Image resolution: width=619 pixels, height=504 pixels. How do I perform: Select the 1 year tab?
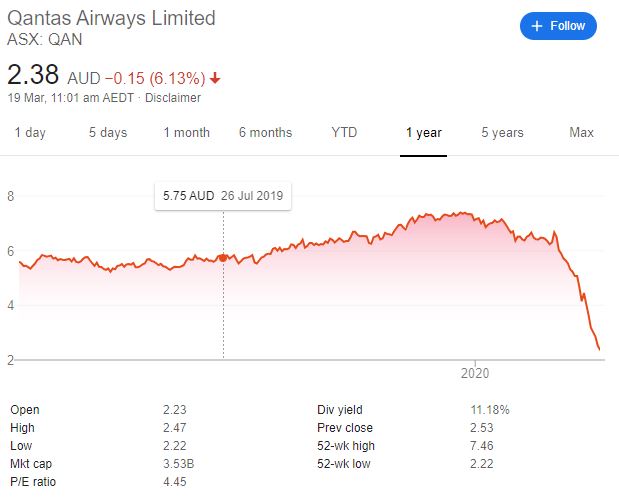coord(424,133)
